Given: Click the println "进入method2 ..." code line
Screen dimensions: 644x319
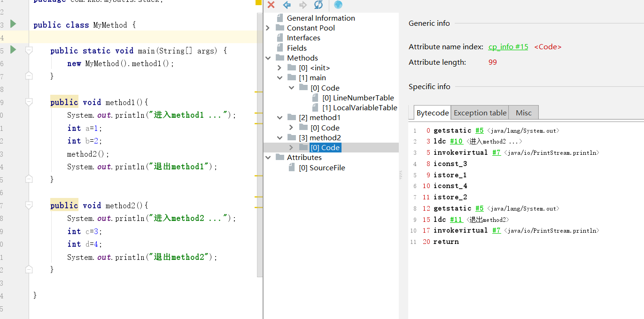Looking at the screenshot, I should (152, 218).
